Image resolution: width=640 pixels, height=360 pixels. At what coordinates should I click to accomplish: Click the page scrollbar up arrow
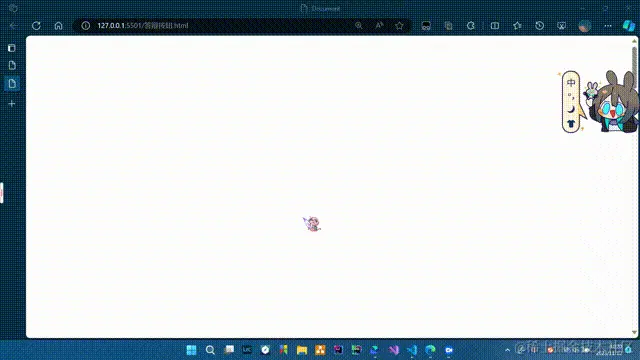point(634,41)
